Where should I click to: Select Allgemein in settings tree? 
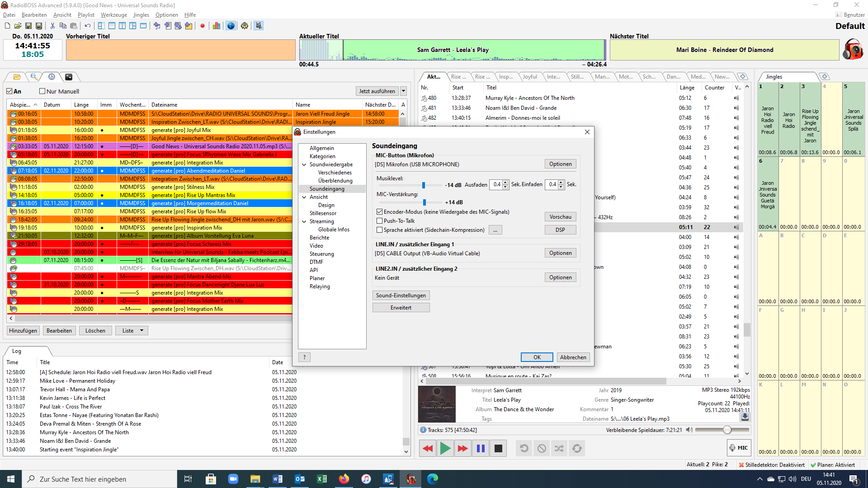321,148
